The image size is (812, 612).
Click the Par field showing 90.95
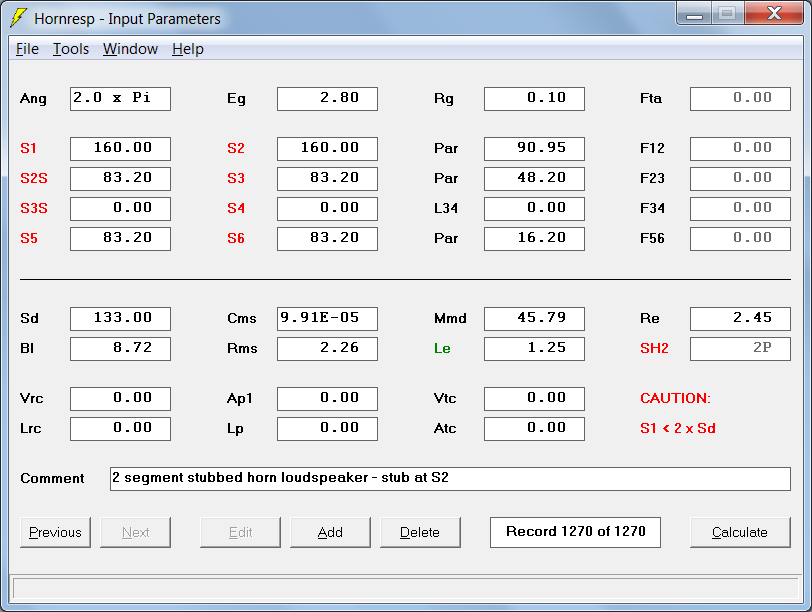(x=534, y=149)
